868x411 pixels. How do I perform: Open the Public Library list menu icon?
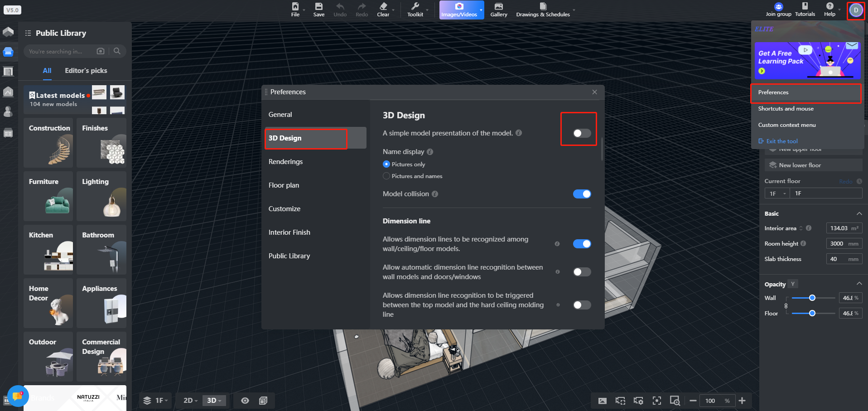tap(28, 33)
